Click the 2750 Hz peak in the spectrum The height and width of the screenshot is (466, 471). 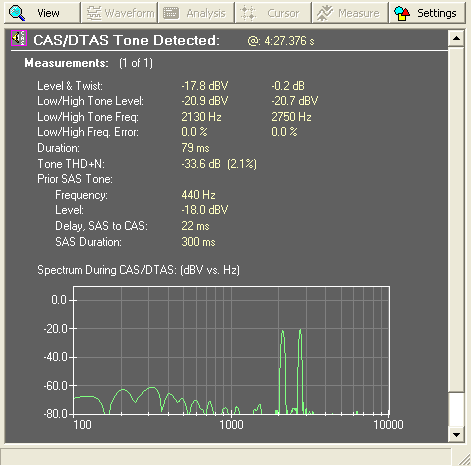click(300, 330)
